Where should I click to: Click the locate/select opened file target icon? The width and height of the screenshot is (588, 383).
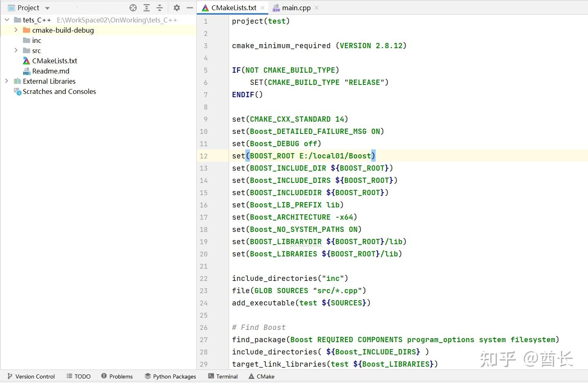tap(133, 8)
